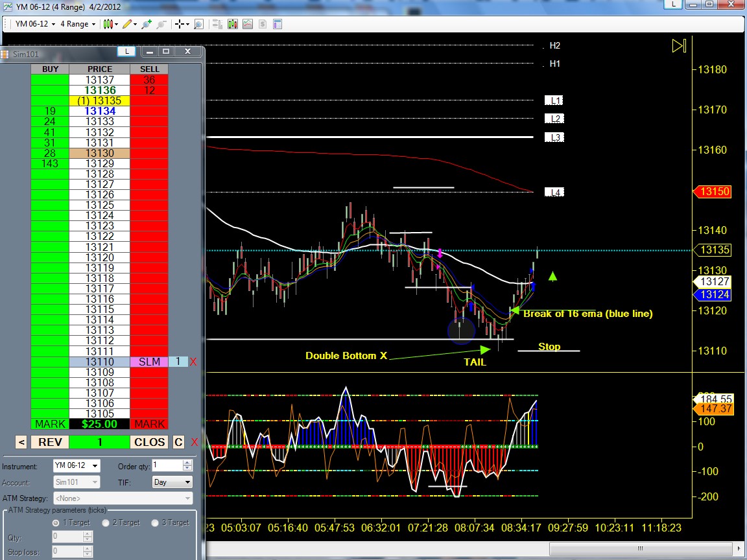Click sell cell showing 36 at 13137
The width and height of the screenshot is (747, 560).
(x=149, y=80)
